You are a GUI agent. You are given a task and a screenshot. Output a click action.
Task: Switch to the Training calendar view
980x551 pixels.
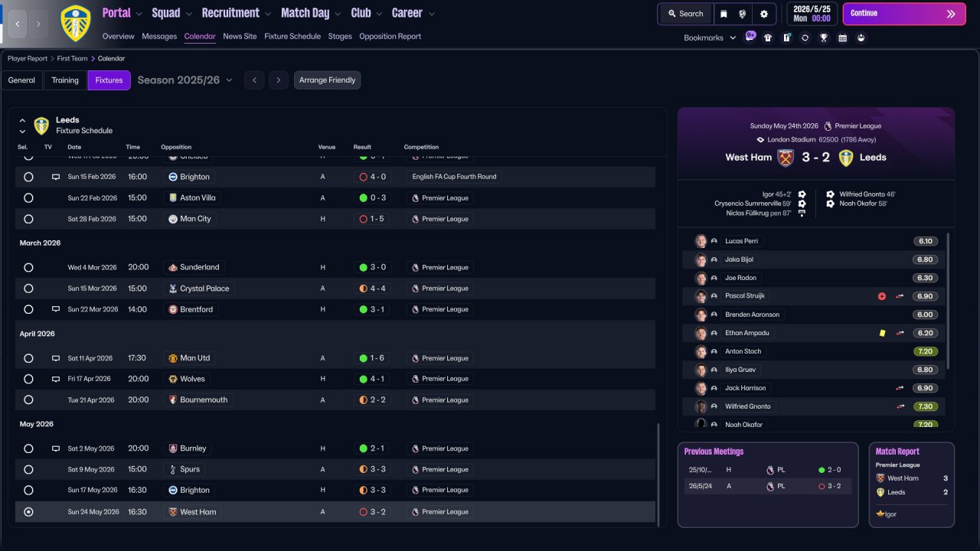[65, 80]
